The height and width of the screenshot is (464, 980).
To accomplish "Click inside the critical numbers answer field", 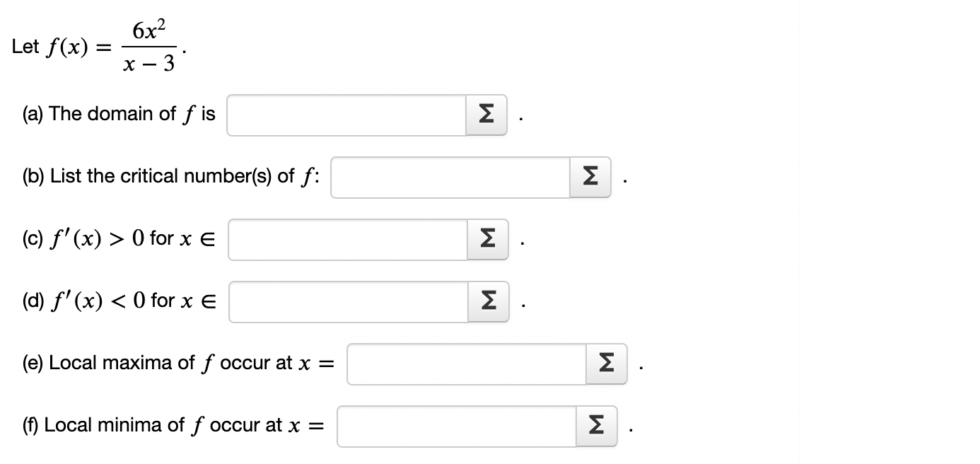I will (x=449, y=177).
